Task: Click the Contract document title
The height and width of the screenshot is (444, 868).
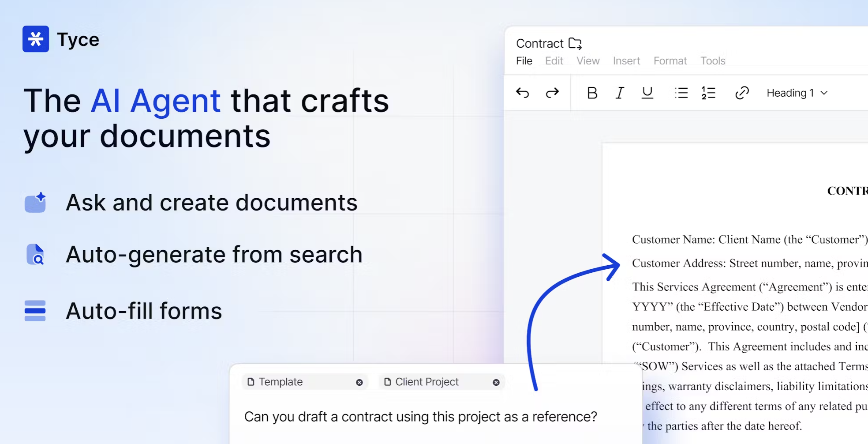Action: point(540,43)
